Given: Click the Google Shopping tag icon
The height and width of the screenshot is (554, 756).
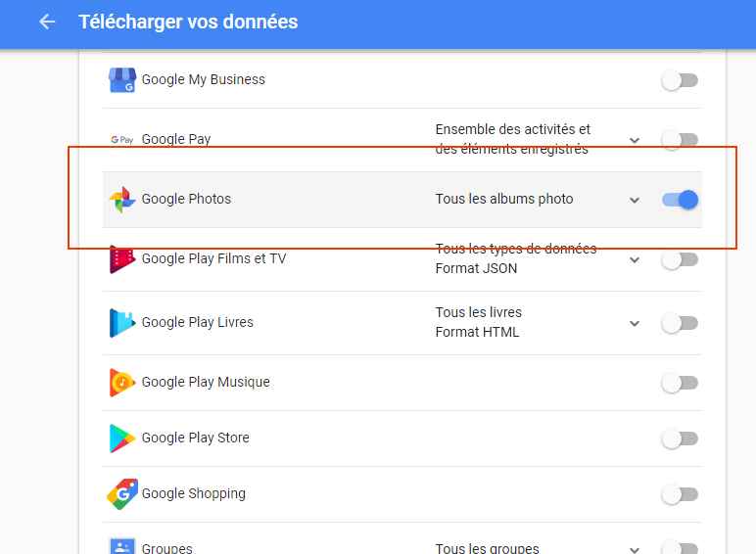Looking at the screenshot, I should (x=121, y=494).
